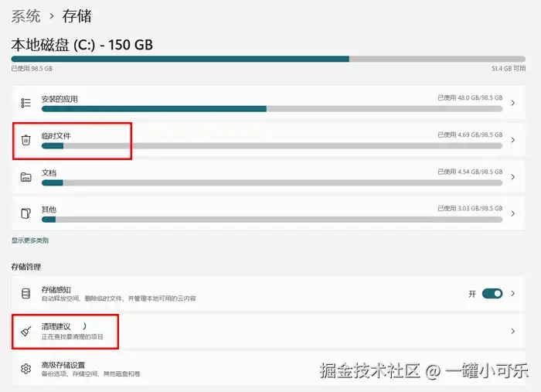This screenshot has width=541, height=392.
Task: Open the 其他 row chevron
Action: 512,213
